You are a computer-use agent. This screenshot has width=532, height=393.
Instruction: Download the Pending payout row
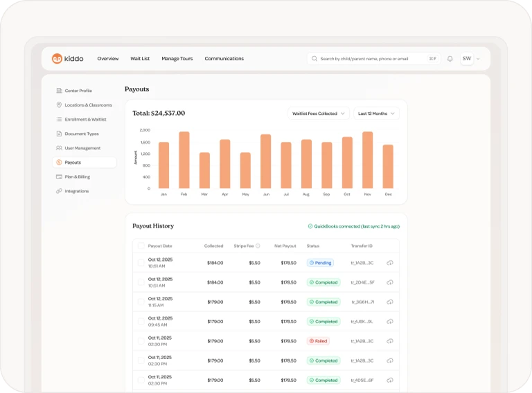[x=390, y=262]
